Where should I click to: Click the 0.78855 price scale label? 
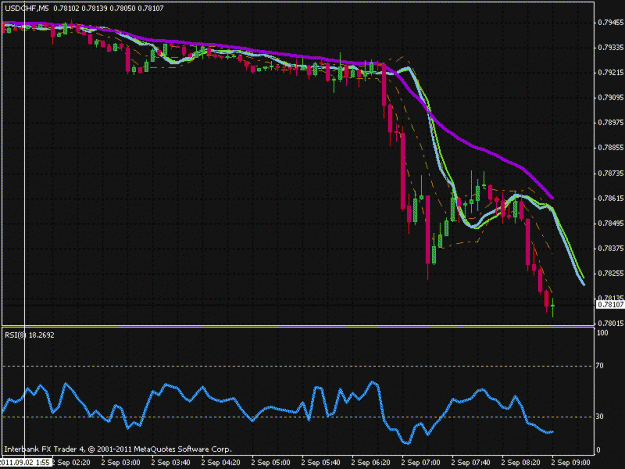tap(610, 147)
